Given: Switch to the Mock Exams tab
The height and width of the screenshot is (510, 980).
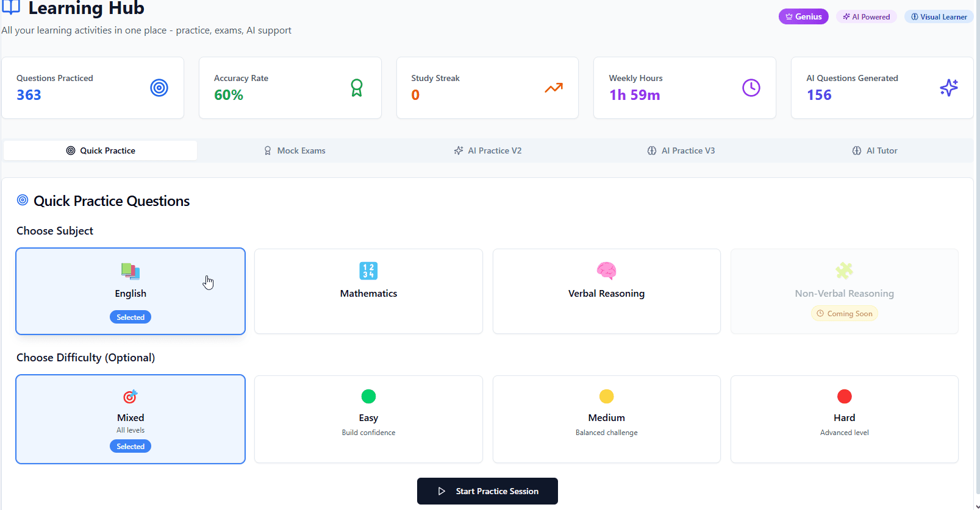Looking at the screenshot, I should point(295,151).
